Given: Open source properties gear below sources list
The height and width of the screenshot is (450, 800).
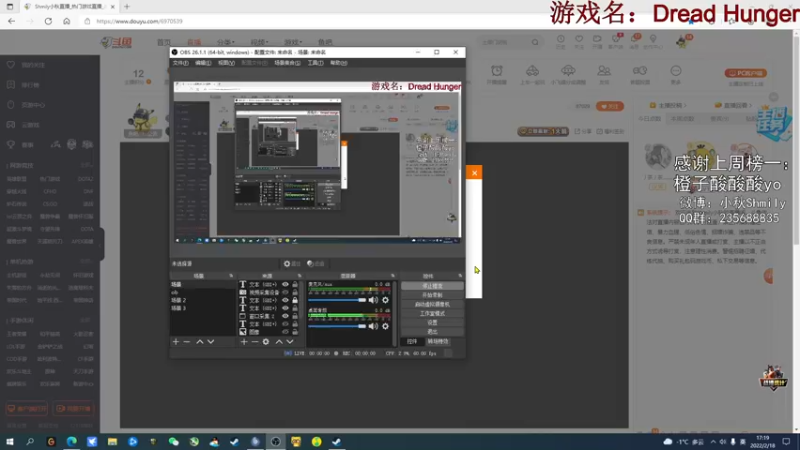Looking at the screenshot, I should click(266, 341).
